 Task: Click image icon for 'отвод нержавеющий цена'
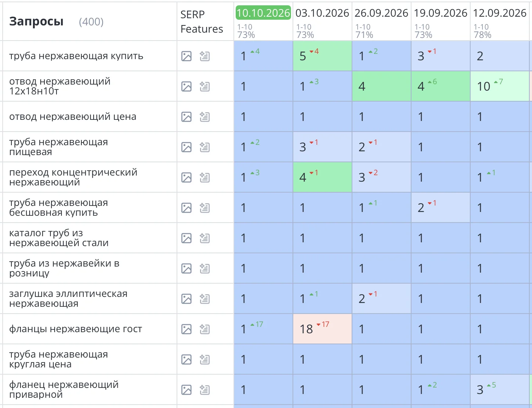[x=186, y=117]
